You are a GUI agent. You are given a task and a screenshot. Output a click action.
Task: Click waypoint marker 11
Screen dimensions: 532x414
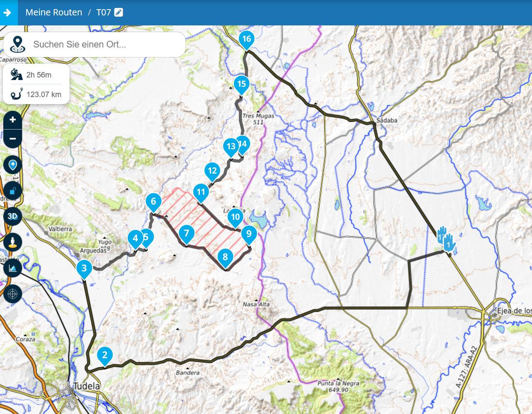201,192
